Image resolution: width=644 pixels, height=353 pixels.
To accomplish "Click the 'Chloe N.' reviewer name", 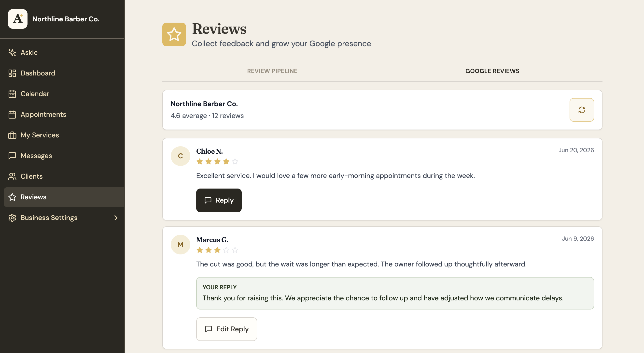I will 209,151.
